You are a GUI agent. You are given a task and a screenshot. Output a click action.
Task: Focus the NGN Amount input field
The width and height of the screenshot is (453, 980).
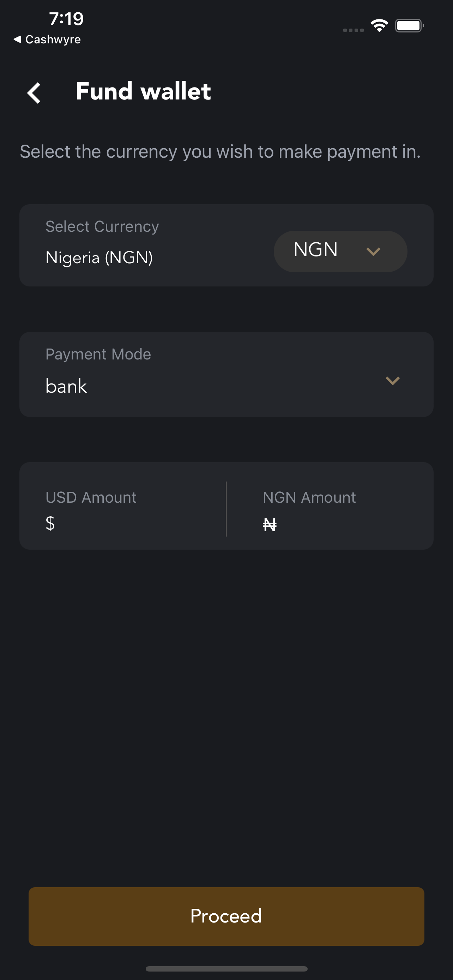330,506
